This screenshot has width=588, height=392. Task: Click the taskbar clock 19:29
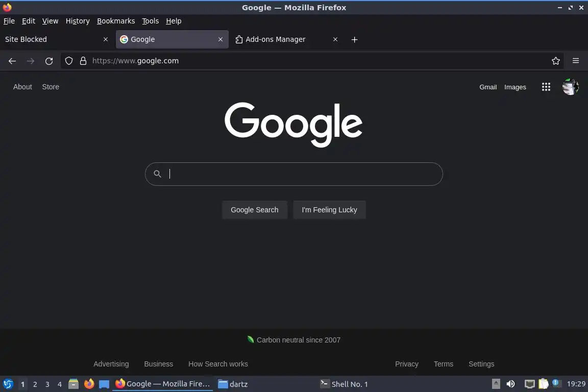pos(576,384)
